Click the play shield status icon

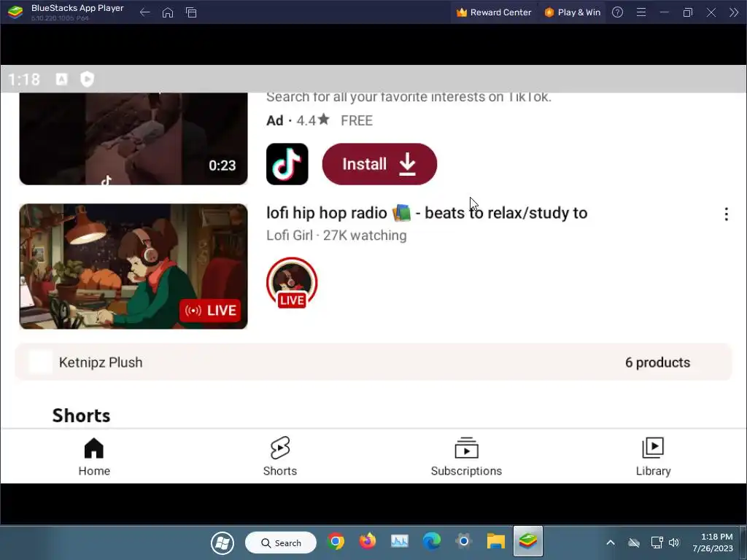[88, 79]
